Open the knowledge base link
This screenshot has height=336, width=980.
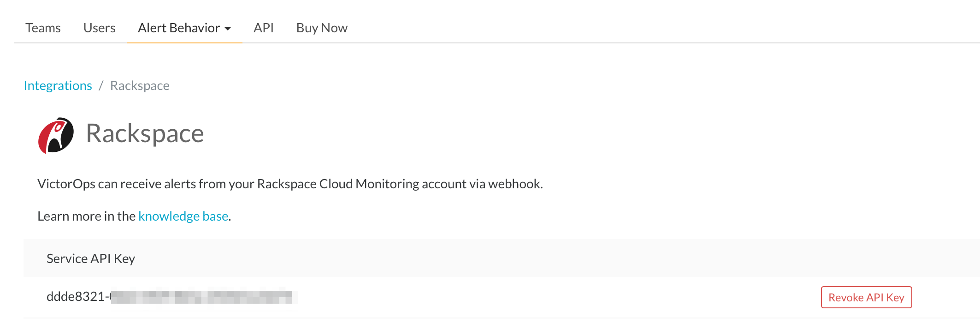click(x=183, y=216)
